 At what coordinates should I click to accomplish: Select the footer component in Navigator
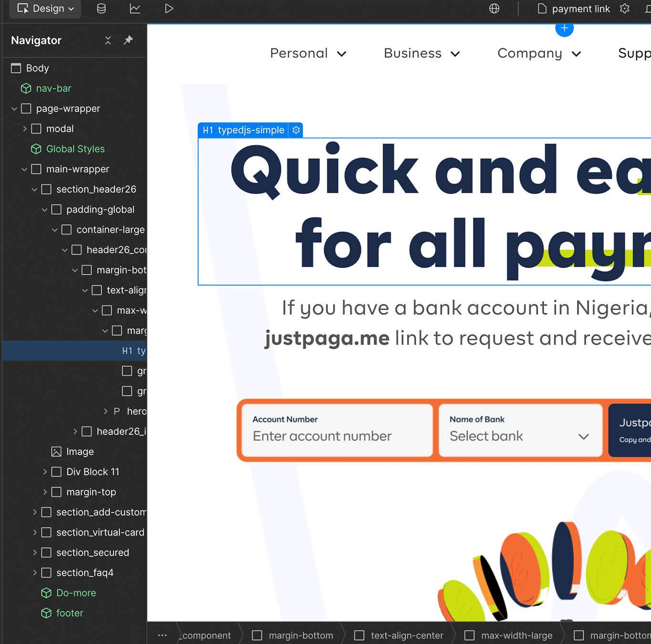(x=74, y=613)
